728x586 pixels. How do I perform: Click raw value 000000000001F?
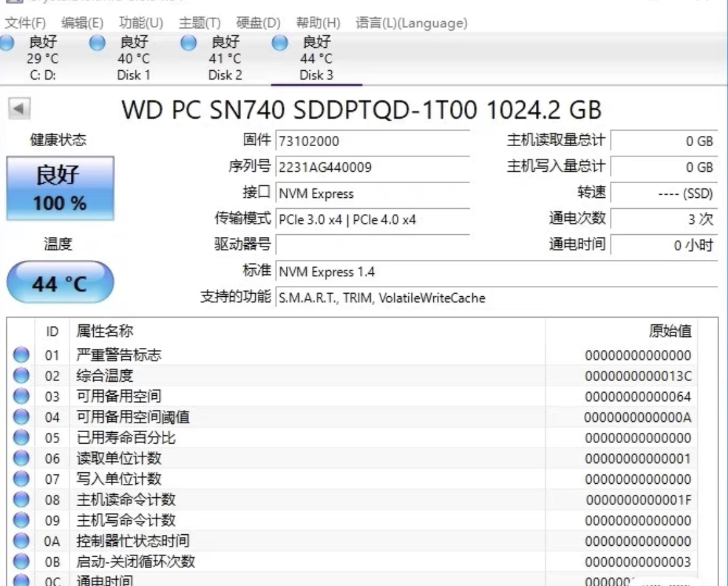[x=639, y=500]
